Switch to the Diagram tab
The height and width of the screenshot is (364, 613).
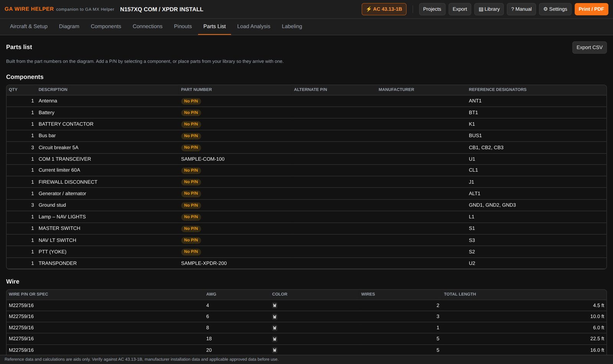pos(69,26)
